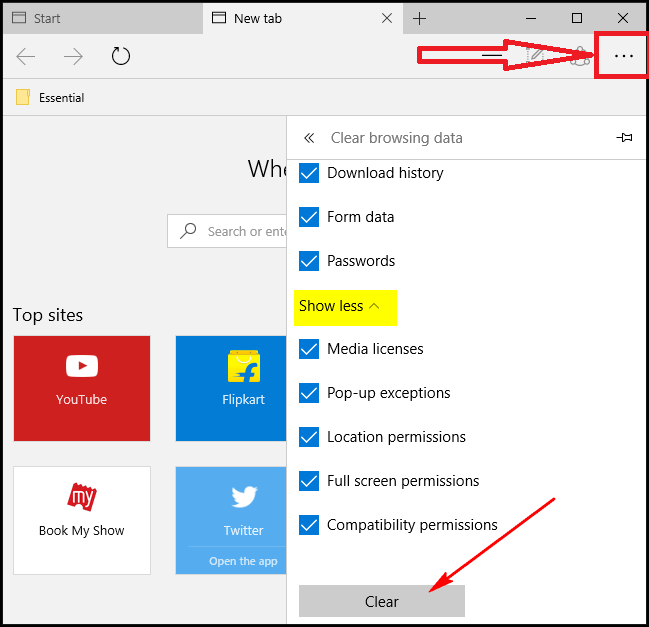Viewport: 649px width, 627px height.
Task: Go back using double chevron in pane
Action: [x=309, y=138]
